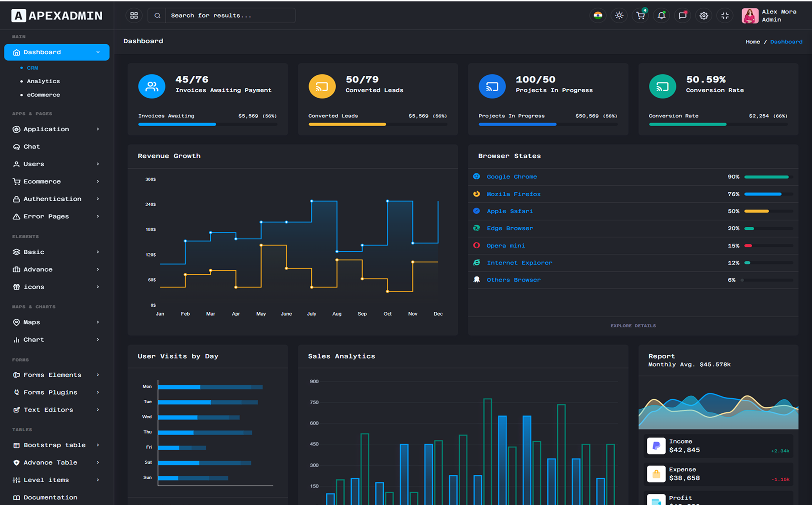This screenshot has height=505, width=812.
Task: Click the Others Browser icon
Action: (477, 280)
